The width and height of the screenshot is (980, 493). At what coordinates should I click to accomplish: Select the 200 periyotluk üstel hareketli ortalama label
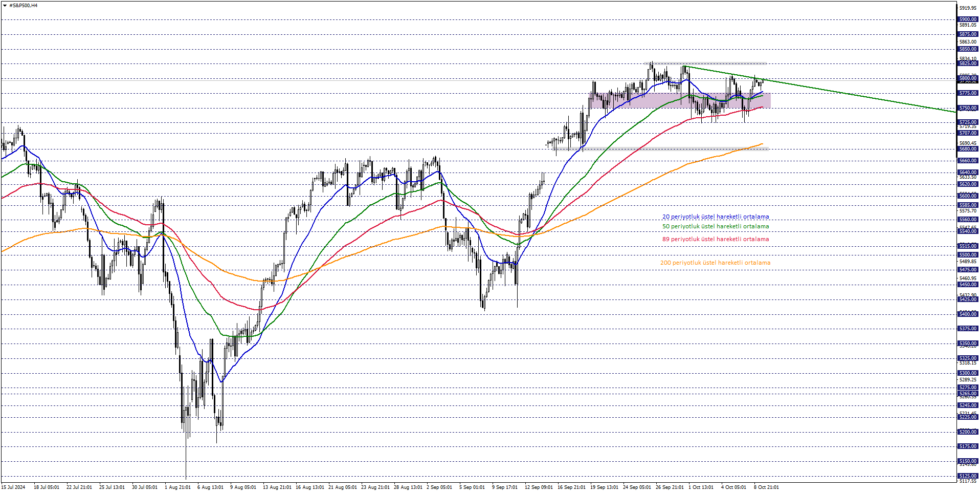pos(715,263)
